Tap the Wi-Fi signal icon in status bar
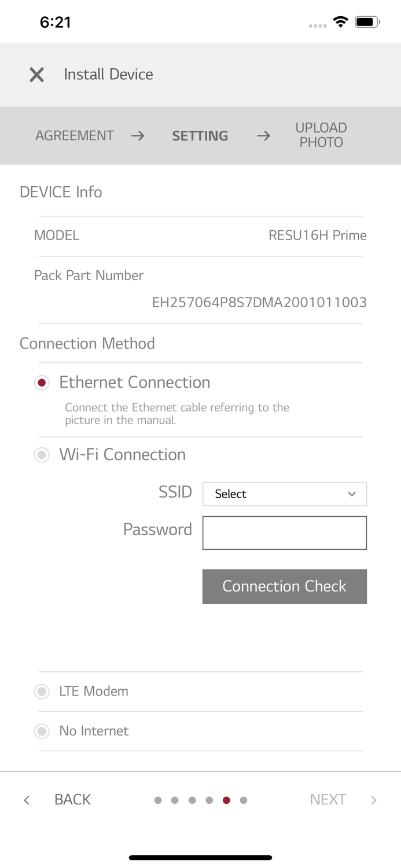 pos(341,21)
